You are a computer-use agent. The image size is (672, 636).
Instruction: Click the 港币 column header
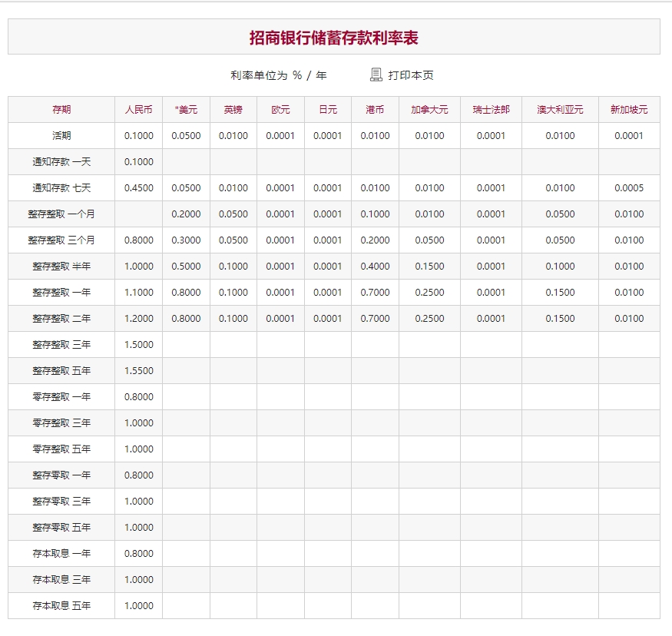coord(376,110)
